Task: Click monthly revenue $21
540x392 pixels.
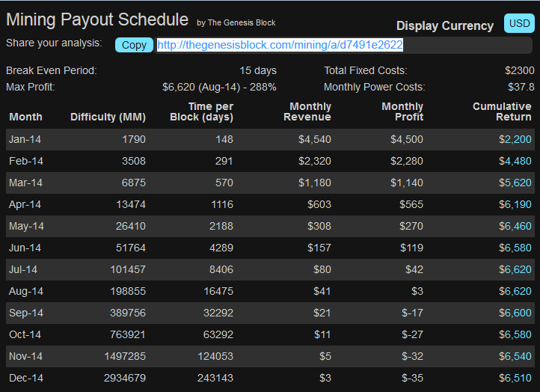Action: click(322, 313)
